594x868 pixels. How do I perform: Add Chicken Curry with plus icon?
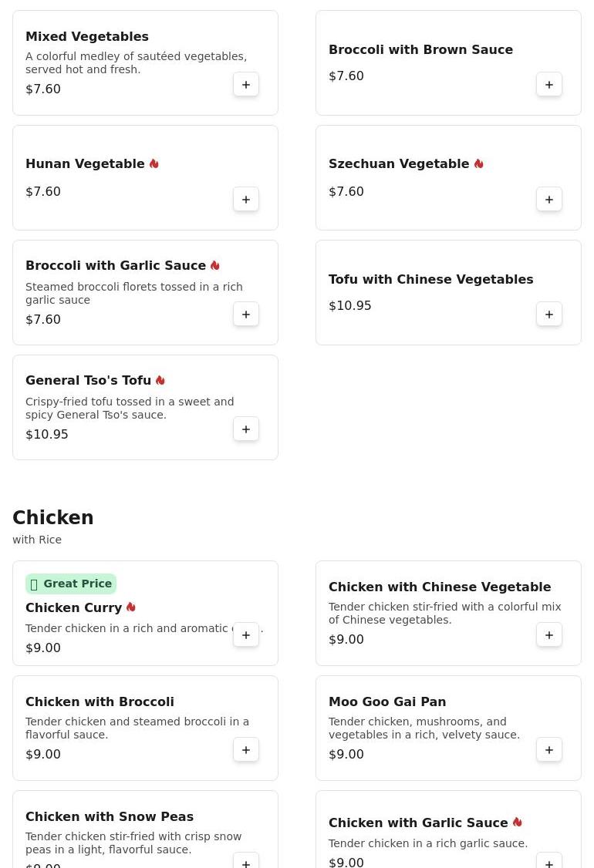coord(246,635)
